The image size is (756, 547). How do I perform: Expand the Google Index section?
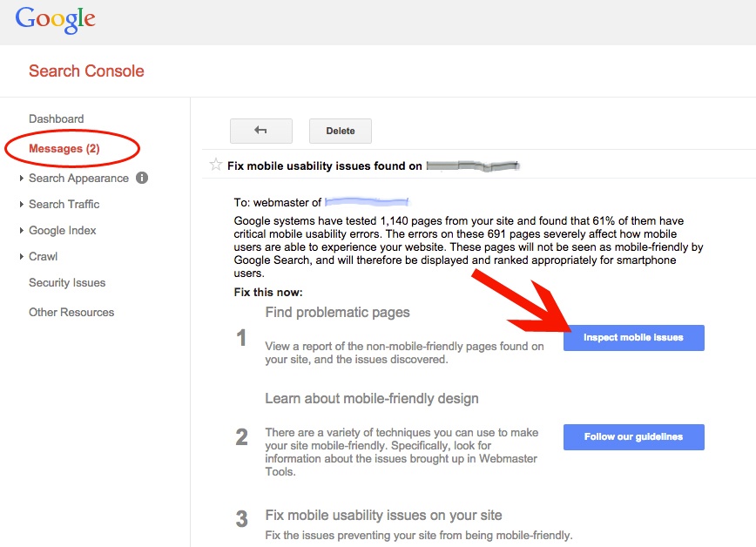(x=64, y=230)
